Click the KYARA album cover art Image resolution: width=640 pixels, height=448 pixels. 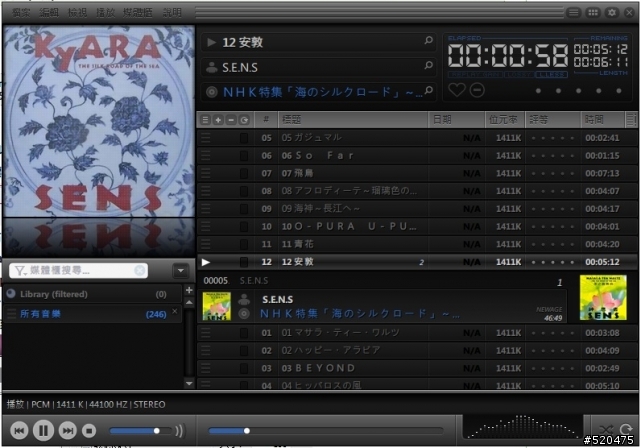click(x=99, y=121)
